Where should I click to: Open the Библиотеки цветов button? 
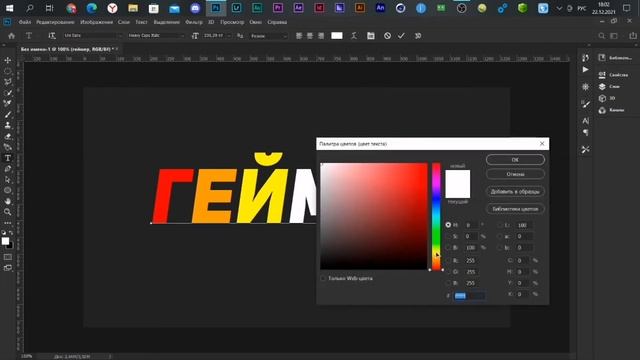pyautogui.click(x=515, y=209)
